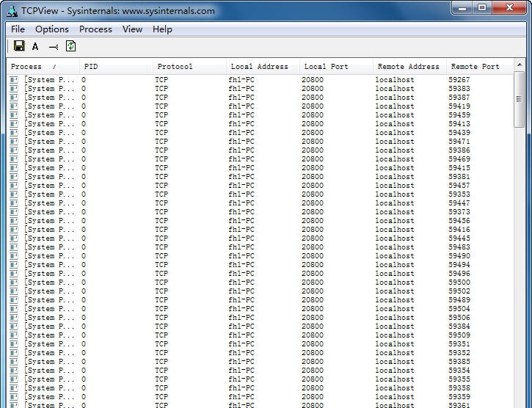Toggle the resolve addresses 'A' icon
The height and width of the screenshot is (408, 532).
coord(35,46)
